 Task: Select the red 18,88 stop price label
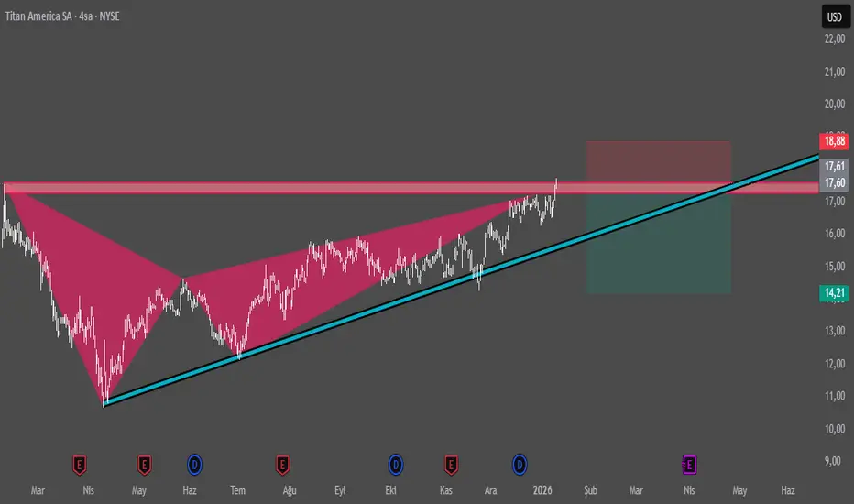tap(835, 142)
